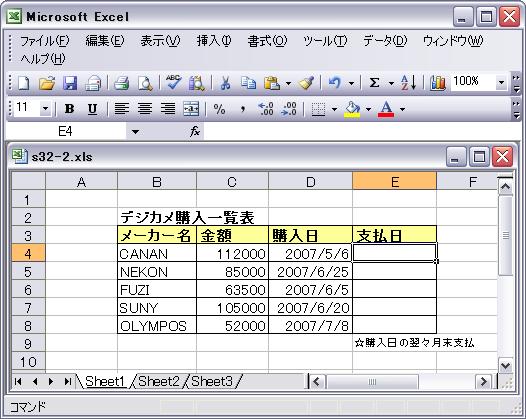526x419 pixels.
Task: Click the Merge and Center icon
Action: coord(191,109)
